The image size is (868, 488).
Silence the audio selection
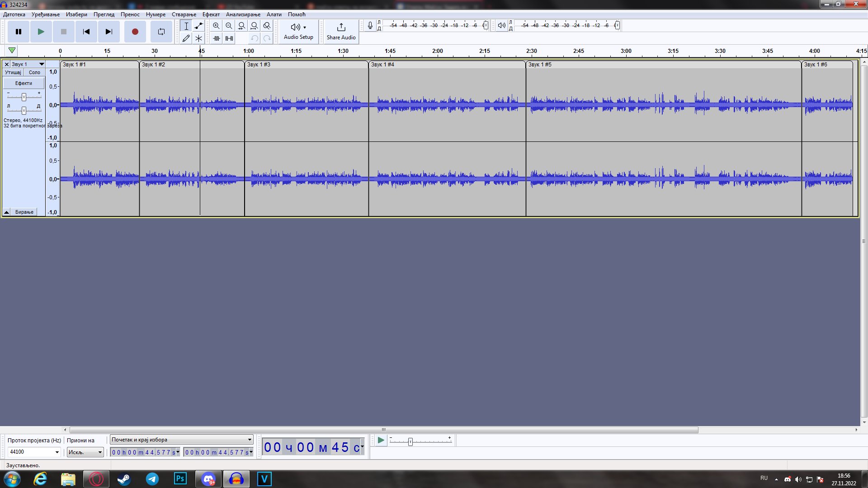pyautogui.click(x=229, y=38)
